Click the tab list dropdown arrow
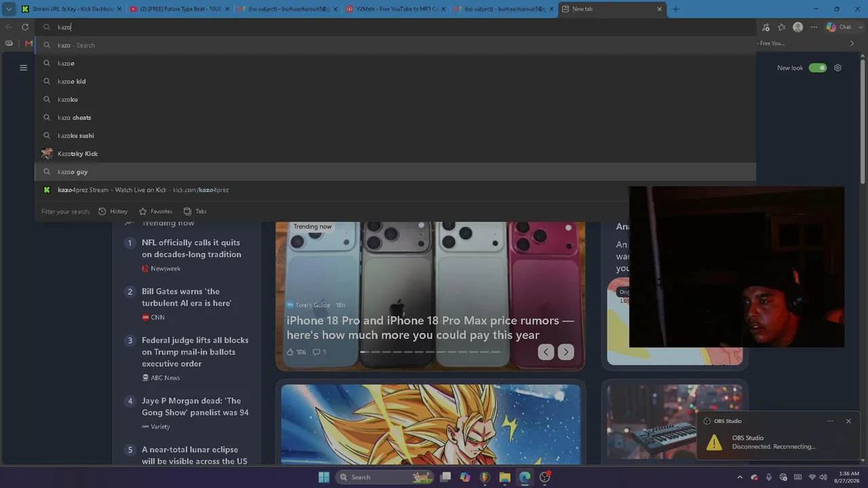 [x=9, y=9]
